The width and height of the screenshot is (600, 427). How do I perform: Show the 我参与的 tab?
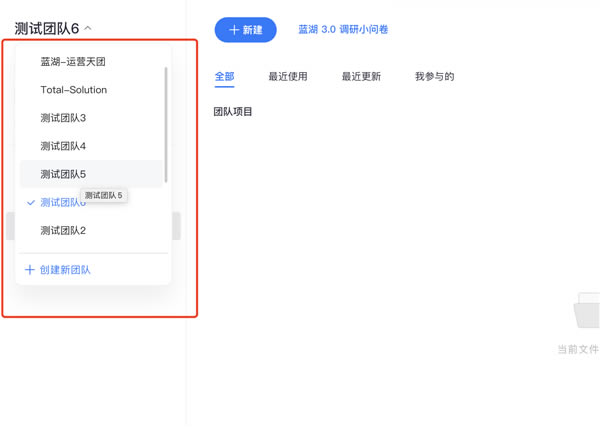pos(434,77)
